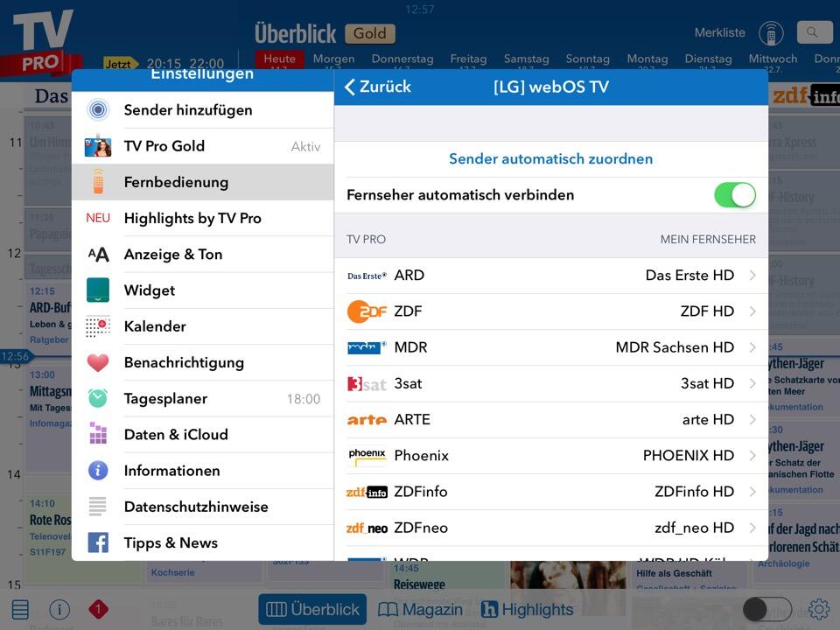840x630 pixels.
Task: Tap the Das Erste channel logo
Action: [367, 276]
